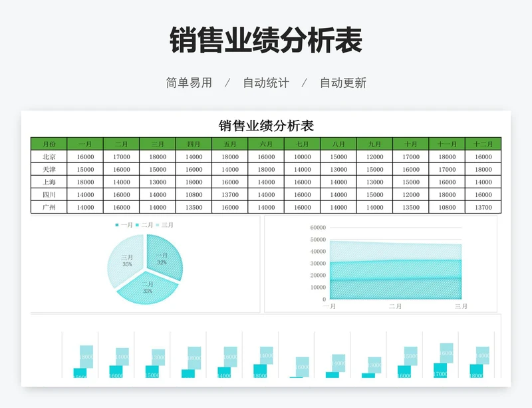Click the 30000 label on area chart axis
The width and height of the screenshot is (532, 408).
[x=318, y=264]
